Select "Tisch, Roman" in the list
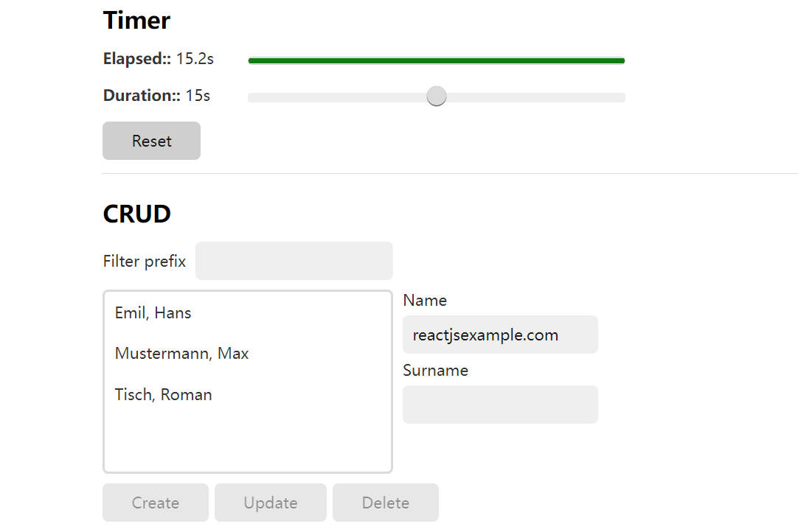Viewport: 798px width, 532px height. coord(163,395)
